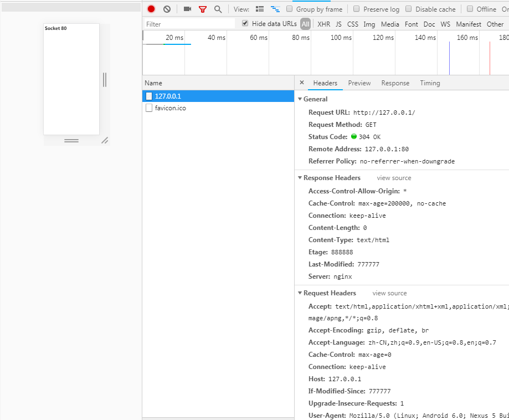509x420 pixels.
Task: Collapse the Response Headers section
Action: point(299,177)
